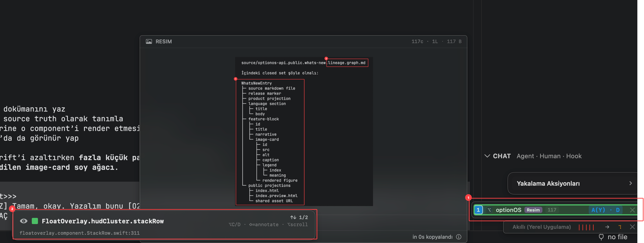
Task: Toggle the eye icon beside FloatOverlay.hudCluster.stackRow
Action: click(23, 221)
